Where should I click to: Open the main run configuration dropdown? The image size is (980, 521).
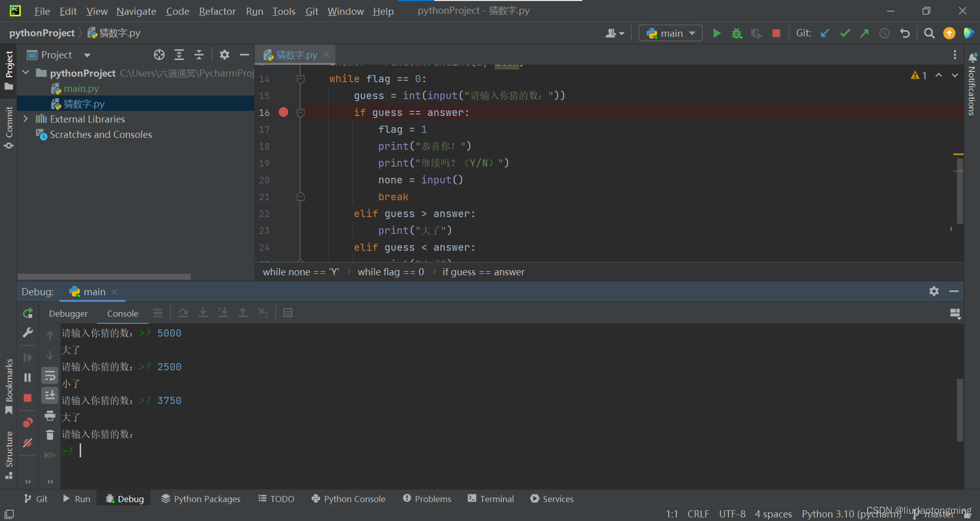tap(671, 33)
